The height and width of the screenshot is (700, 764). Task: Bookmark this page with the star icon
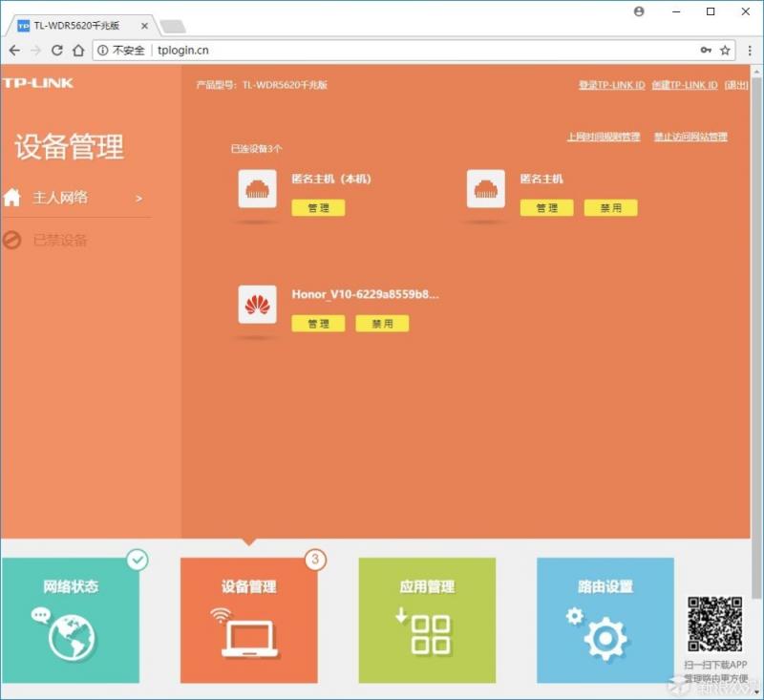[725, 51]
